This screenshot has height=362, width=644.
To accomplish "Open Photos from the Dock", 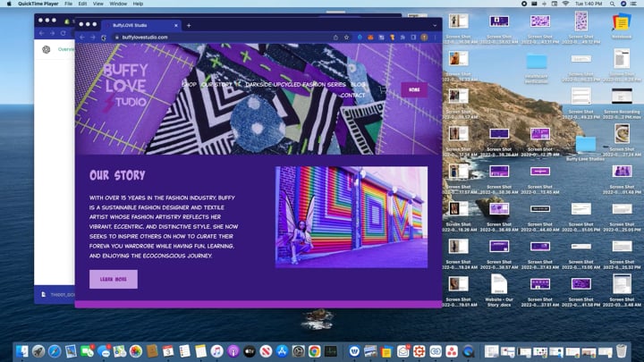I will (136, 351).
